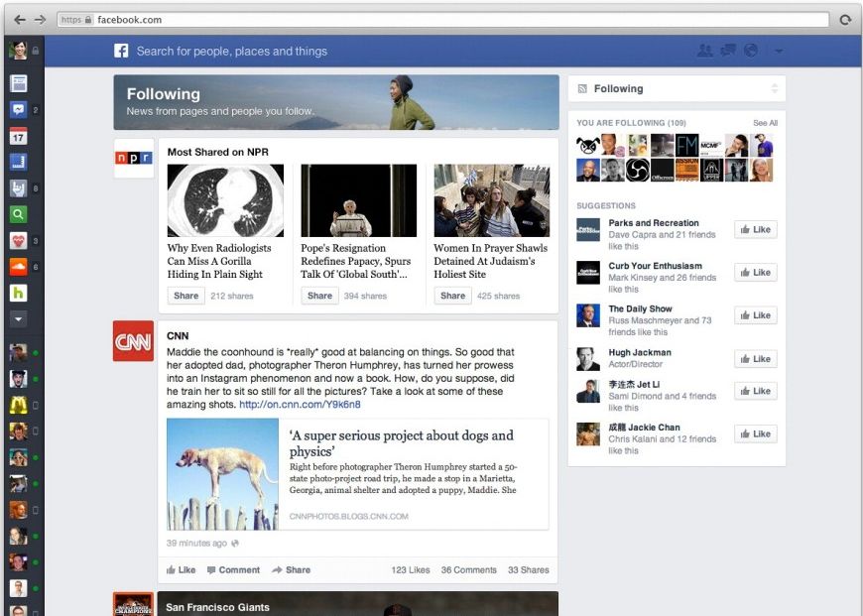This screenshot has width=863, height=616.
Task: Open the panda face page in following grid
Action: 588,146
